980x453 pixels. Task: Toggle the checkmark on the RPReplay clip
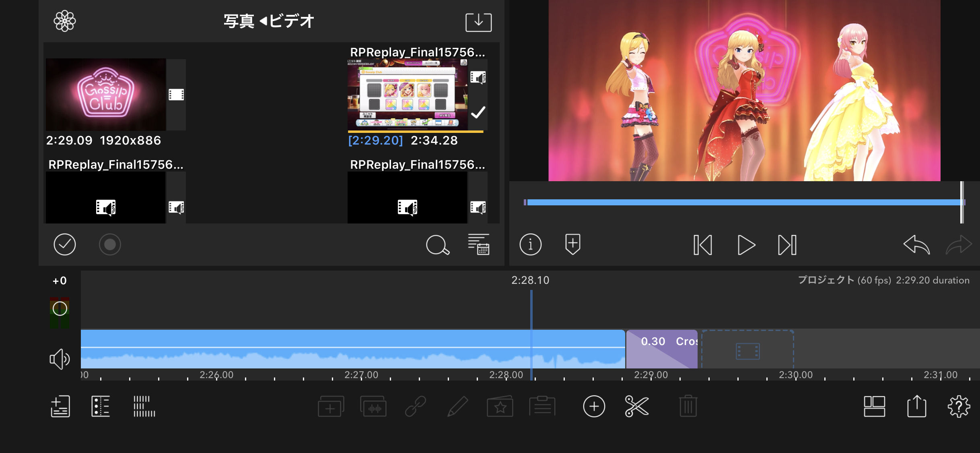point(478,112)
